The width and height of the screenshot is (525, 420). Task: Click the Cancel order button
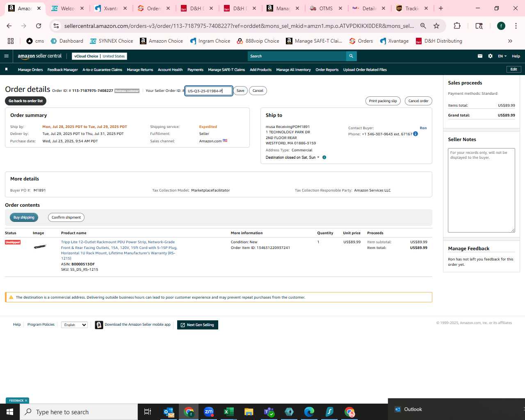(x=418, y=101)
